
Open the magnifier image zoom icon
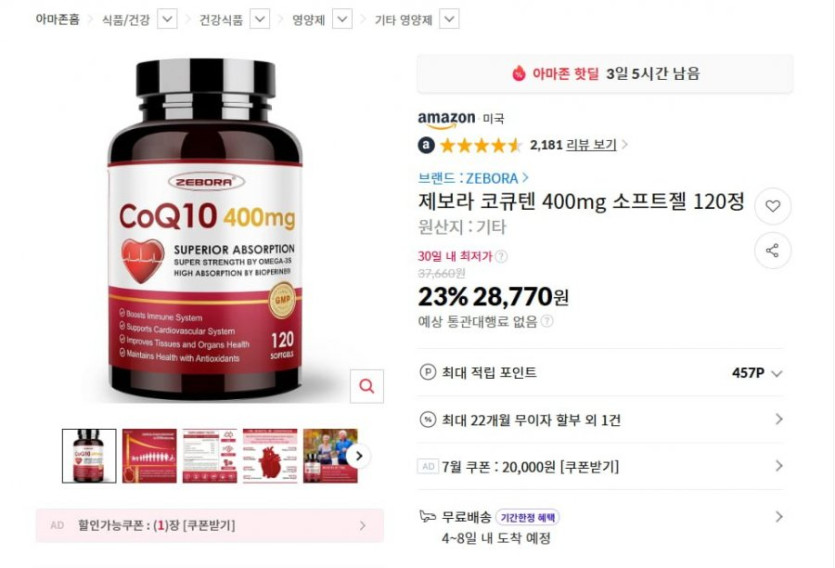pos(367,386)
